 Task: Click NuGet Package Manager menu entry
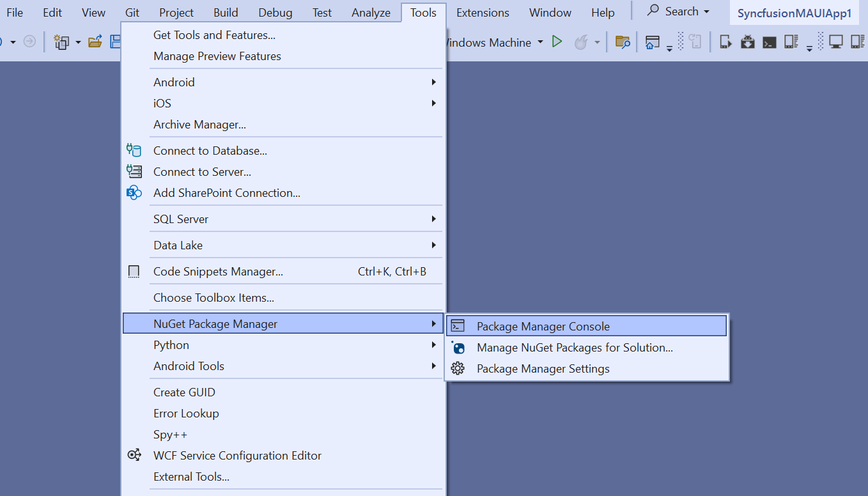283,324
